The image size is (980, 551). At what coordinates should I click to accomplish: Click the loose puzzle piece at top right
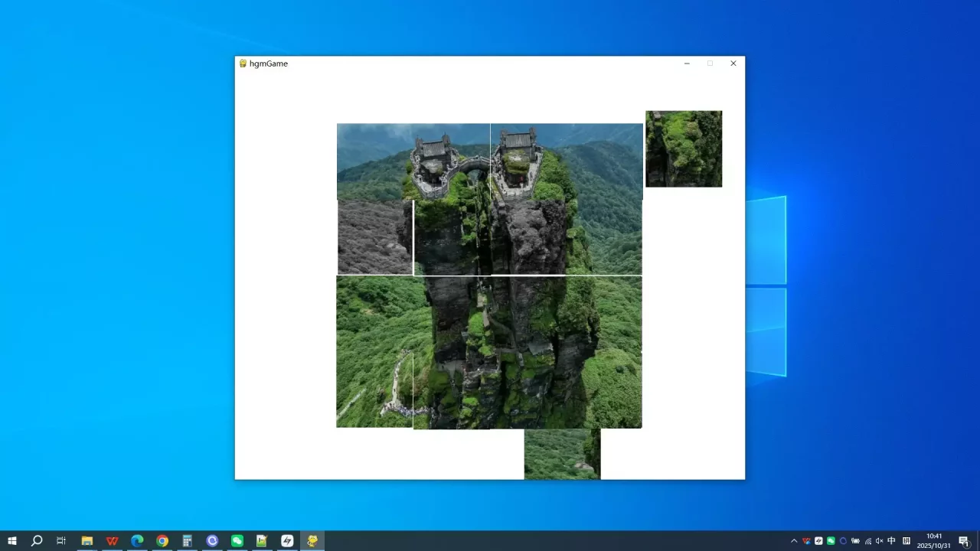point(683,148)
